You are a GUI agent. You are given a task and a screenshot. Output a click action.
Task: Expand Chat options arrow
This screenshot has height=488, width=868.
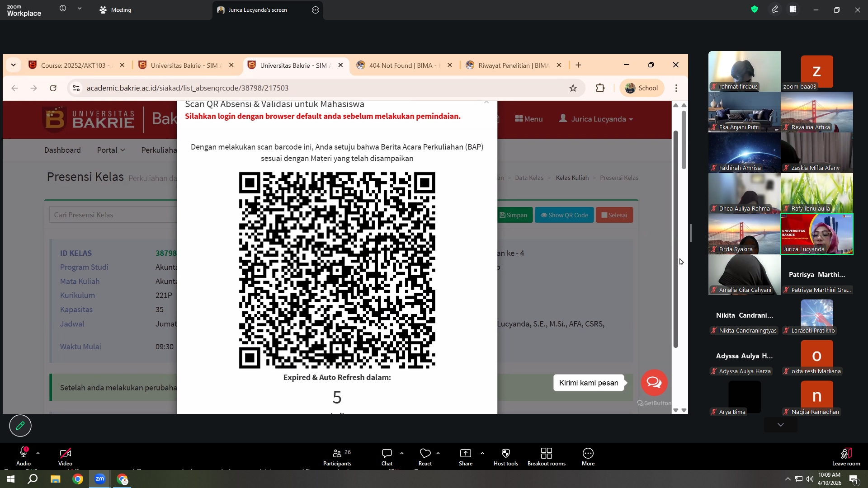(x=402, y=453)
